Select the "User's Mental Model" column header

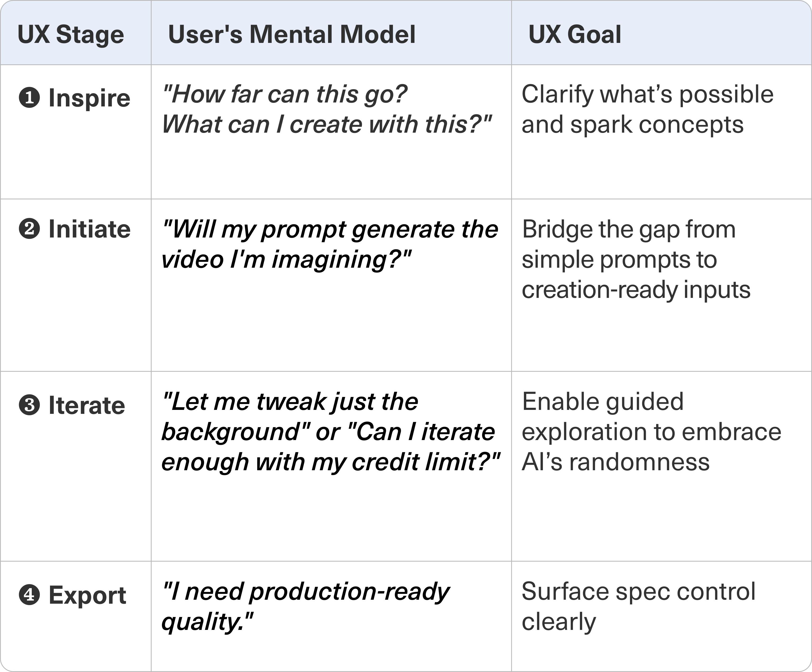[x=292, y=34]
